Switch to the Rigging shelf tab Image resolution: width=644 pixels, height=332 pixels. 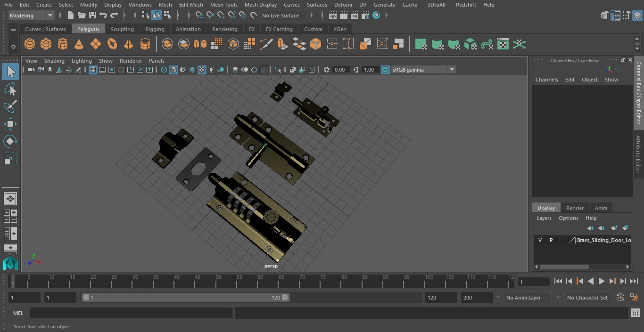tap(155, 29)
